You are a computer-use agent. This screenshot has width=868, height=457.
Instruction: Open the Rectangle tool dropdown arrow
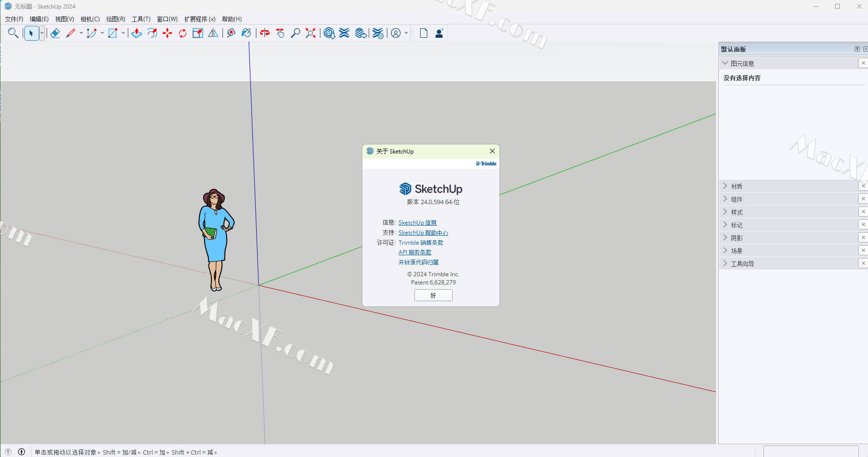[x=123, y=33]
